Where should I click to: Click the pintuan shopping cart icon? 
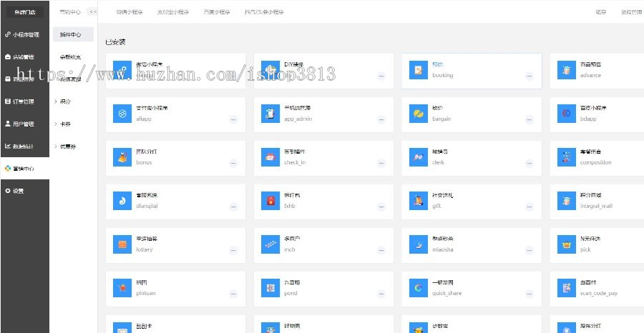click(x=124, y=288)
